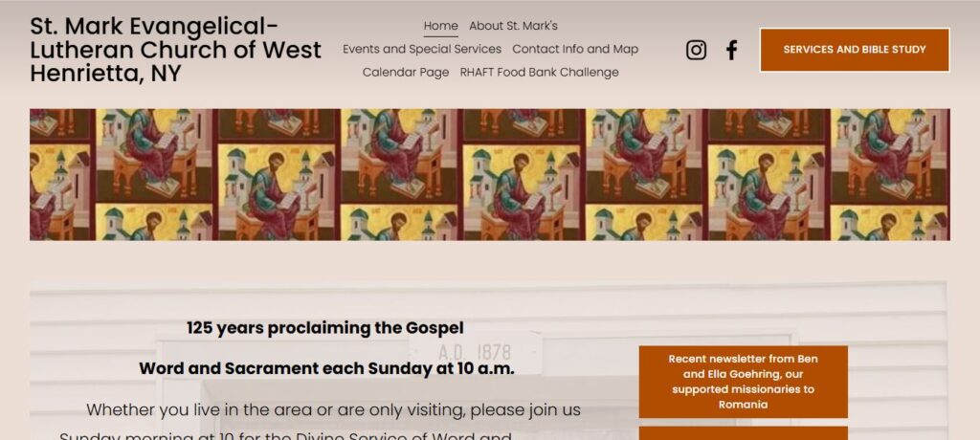Click the Services and Bible Study button

coord(855,50)
